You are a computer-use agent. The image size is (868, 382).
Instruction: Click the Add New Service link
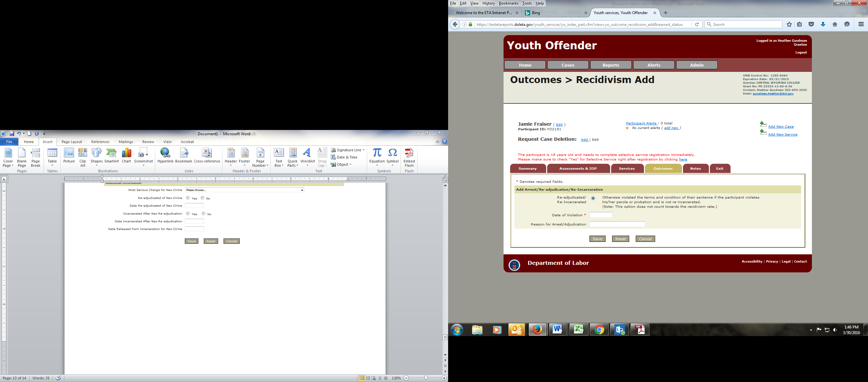pos(782,134)
